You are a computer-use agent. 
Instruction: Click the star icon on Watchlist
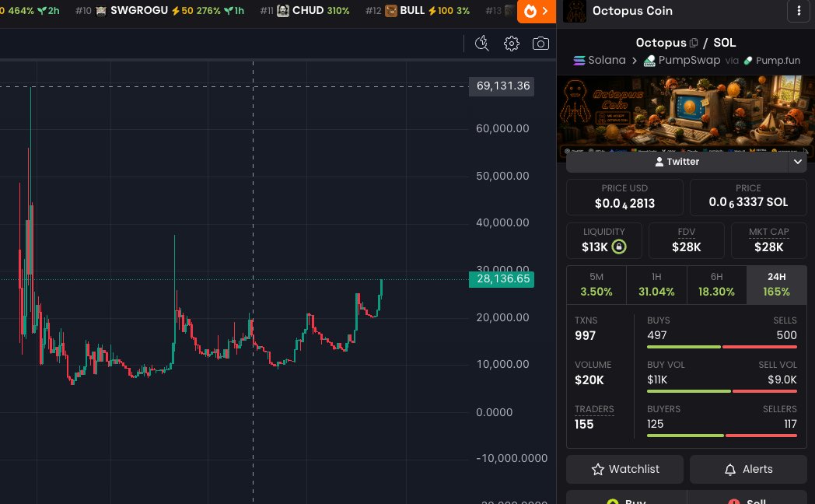coord(598,469)
